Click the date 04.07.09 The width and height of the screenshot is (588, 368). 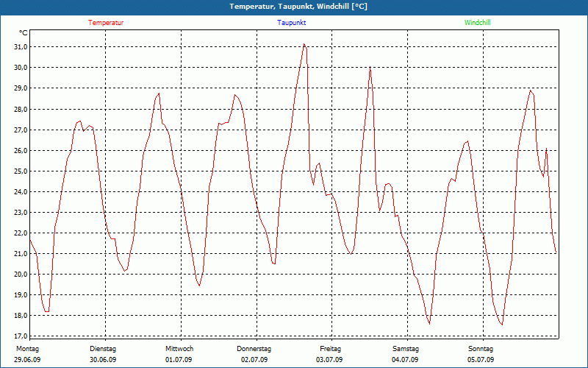coord(405,360)
